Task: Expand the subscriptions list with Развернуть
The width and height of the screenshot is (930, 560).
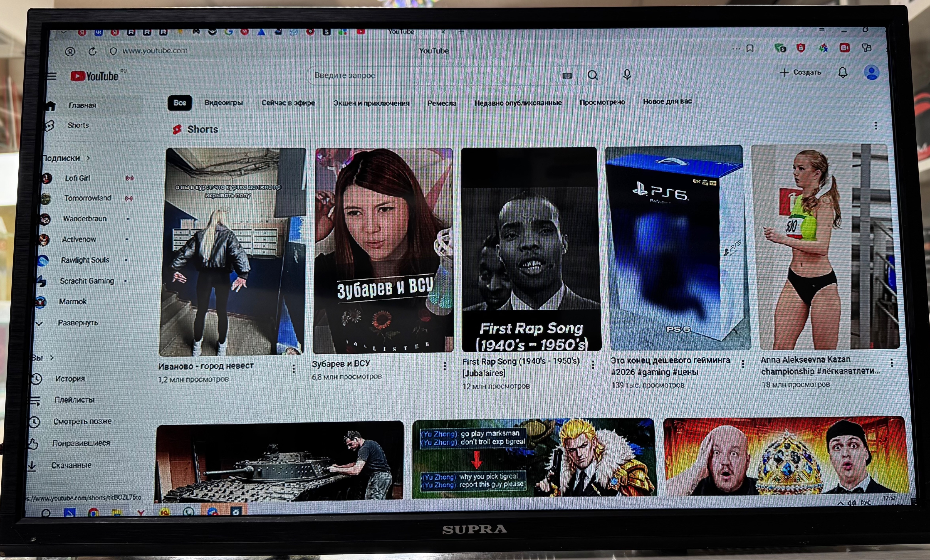Action: click(x=77, y=323)
